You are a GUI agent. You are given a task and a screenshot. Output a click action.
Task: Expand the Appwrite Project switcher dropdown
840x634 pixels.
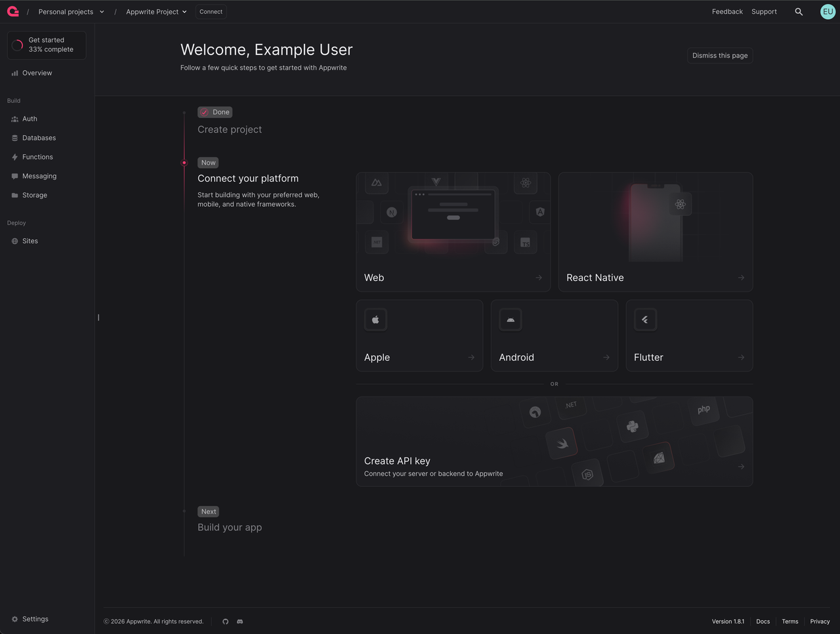click(x=156, y=12)
